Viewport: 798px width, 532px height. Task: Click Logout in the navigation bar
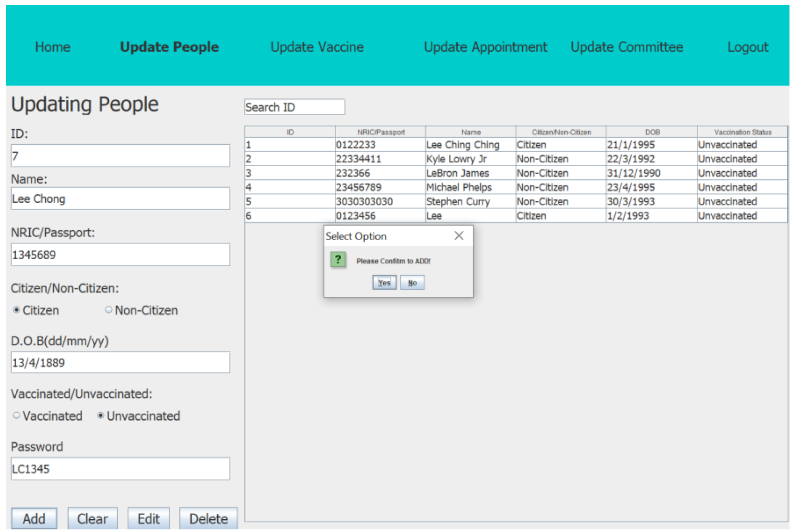point(747,47)
